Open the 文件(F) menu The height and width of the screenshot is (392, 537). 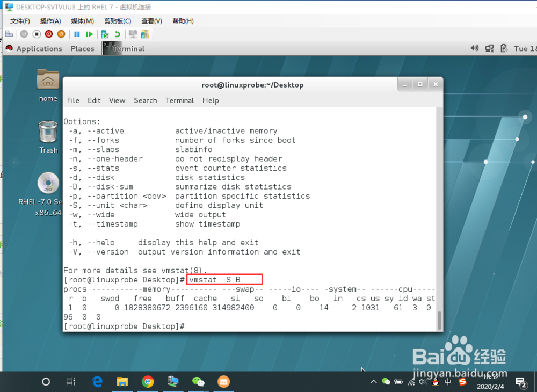pyautogui.click(x=20, y=21)
